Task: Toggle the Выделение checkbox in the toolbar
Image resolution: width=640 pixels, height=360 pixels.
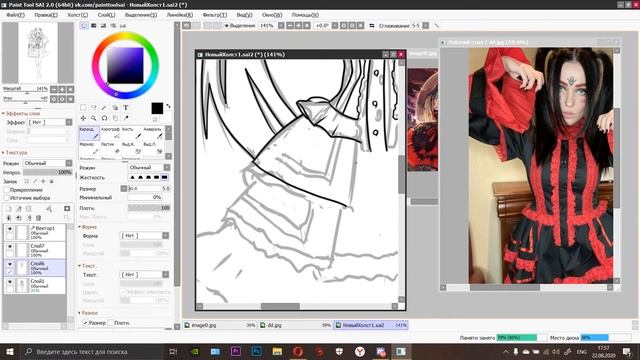Action: [227, 25]
